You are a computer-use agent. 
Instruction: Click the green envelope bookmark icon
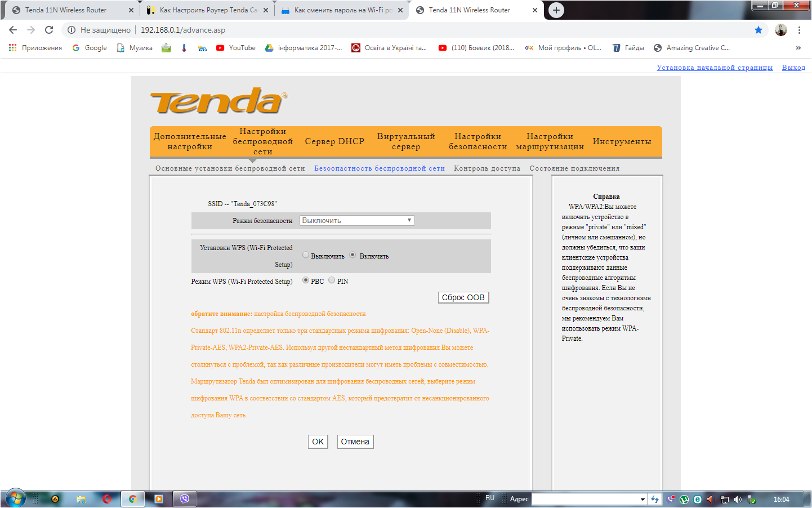tap(166, 48)
